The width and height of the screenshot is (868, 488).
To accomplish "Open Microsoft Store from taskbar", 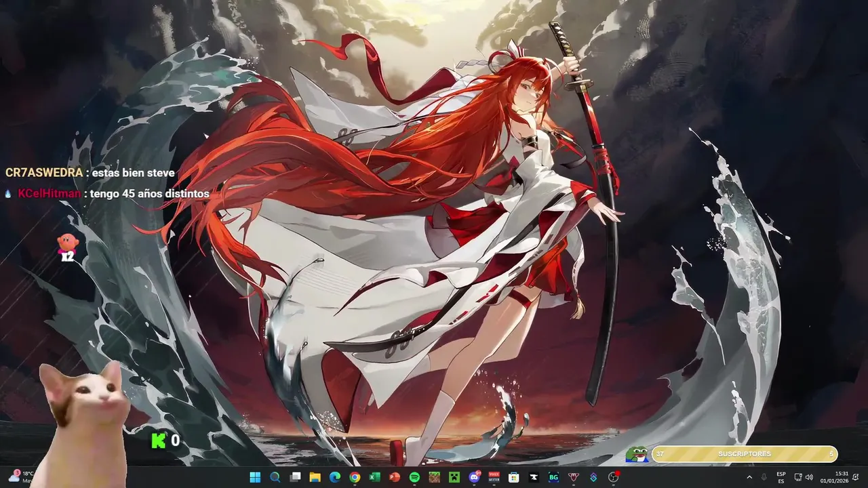I will pos(513,477).
